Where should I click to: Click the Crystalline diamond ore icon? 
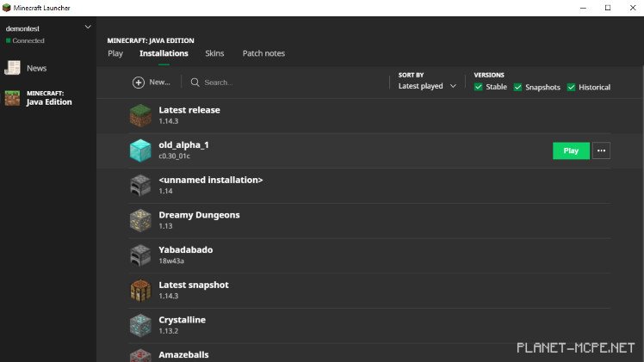tap(139, 325)
